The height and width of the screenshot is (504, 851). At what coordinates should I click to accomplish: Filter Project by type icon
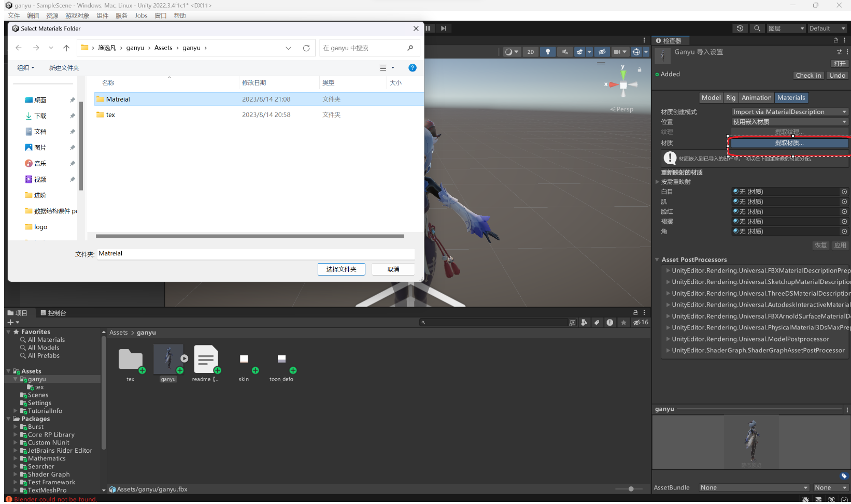coord(585,322)
